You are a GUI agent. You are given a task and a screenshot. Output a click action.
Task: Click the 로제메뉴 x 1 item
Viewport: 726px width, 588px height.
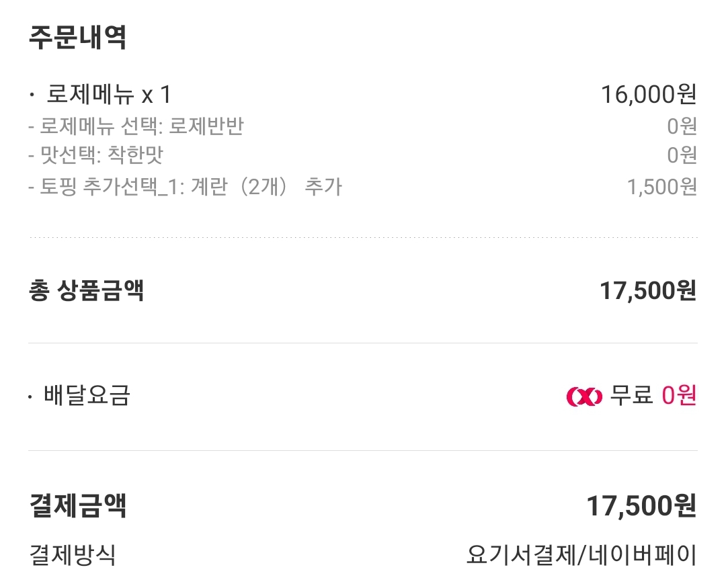[x=109, y=95]
